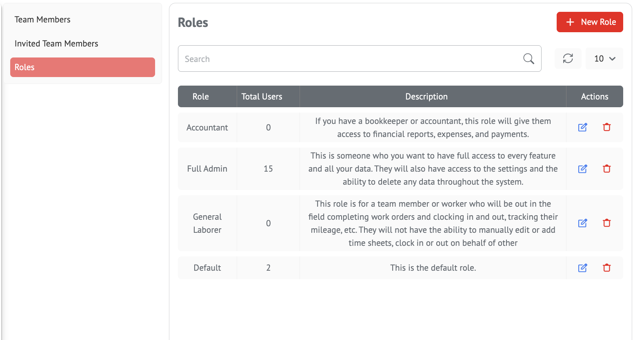Edit the Default role
The height and width of the screenshot is (340, 644).
pyautogui.click(x=582, y=268)
